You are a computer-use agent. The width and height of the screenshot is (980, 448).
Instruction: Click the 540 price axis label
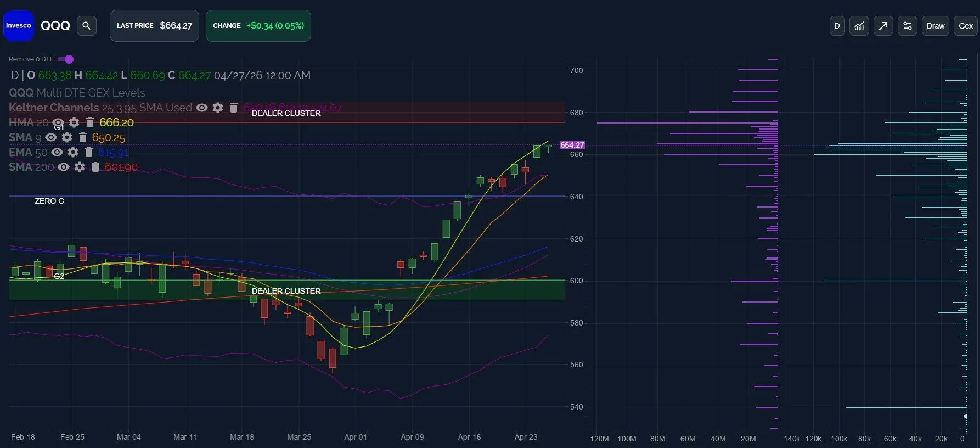click(x=576, y=407)
